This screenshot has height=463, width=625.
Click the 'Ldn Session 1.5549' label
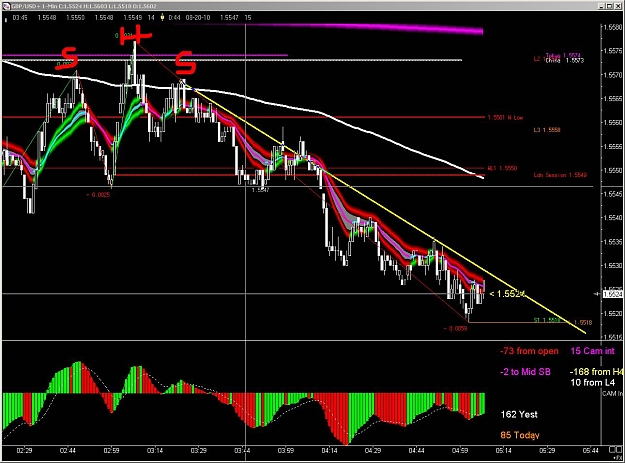560,175
